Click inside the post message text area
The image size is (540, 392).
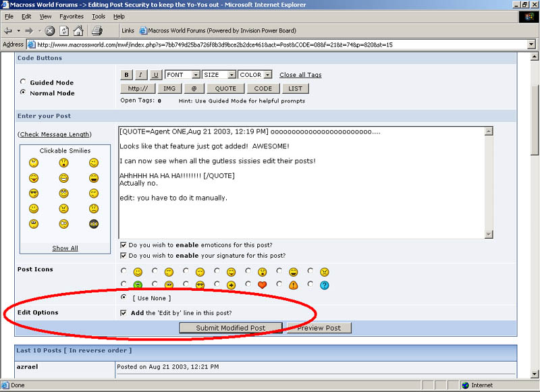302,182
